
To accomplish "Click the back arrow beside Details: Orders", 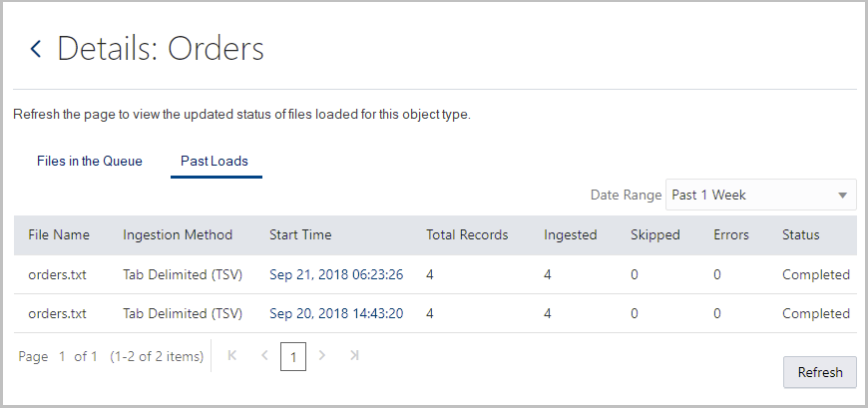I will tap(36, 49).
